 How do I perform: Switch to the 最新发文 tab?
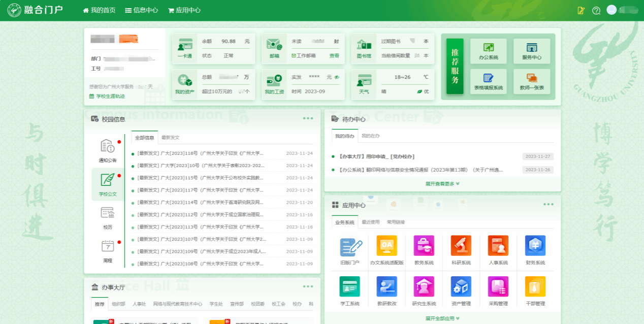170,138
